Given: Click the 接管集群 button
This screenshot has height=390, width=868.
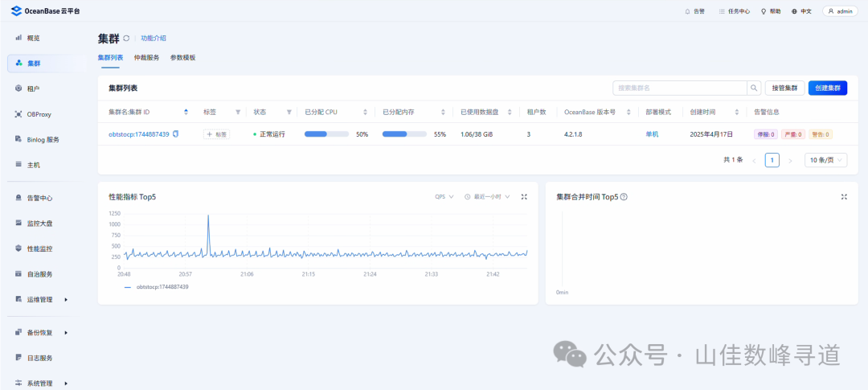Looking at the screenshot, I should tap(784, 88).
